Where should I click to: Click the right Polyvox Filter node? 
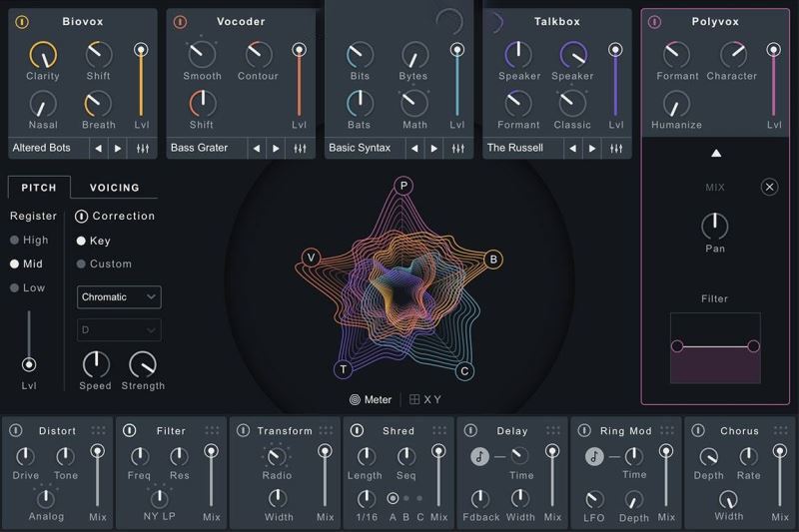point(753,346)
